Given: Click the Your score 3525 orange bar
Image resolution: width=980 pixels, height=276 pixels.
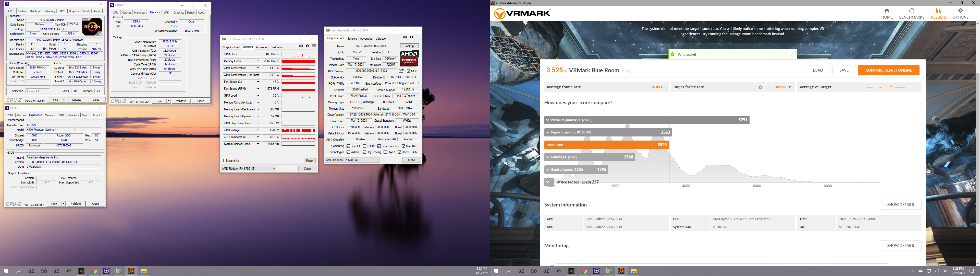Looking at the screenshot, I should [x=606, y=145].
